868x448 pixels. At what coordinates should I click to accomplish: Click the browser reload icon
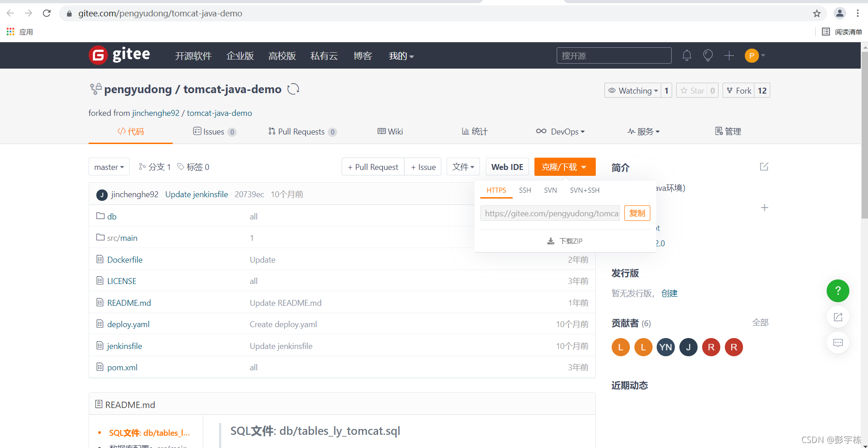46,13
